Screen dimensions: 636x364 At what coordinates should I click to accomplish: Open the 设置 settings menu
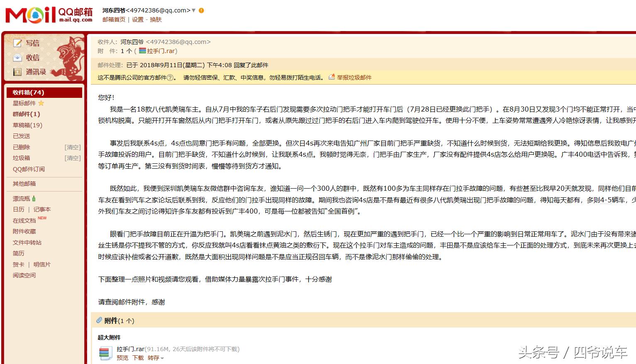(137, 19)
